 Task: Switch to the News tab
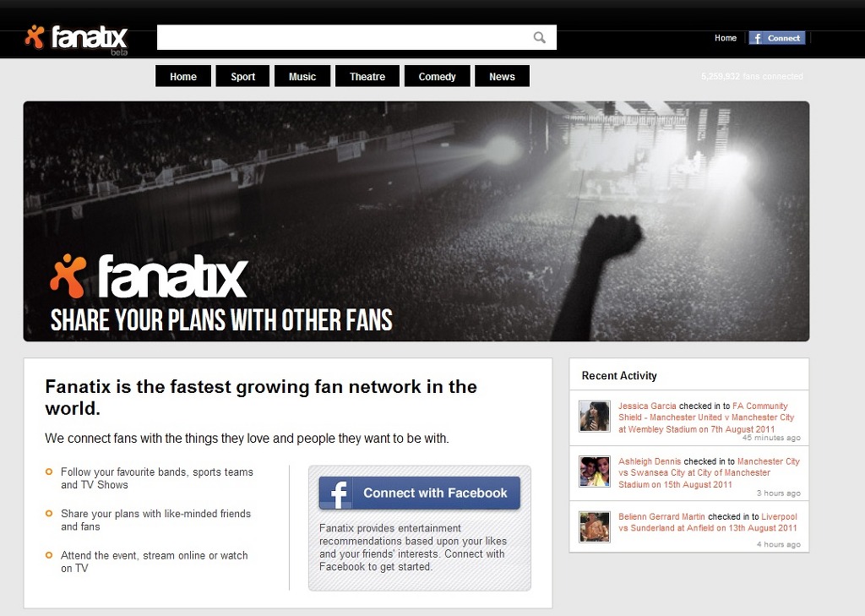[502, 76]
